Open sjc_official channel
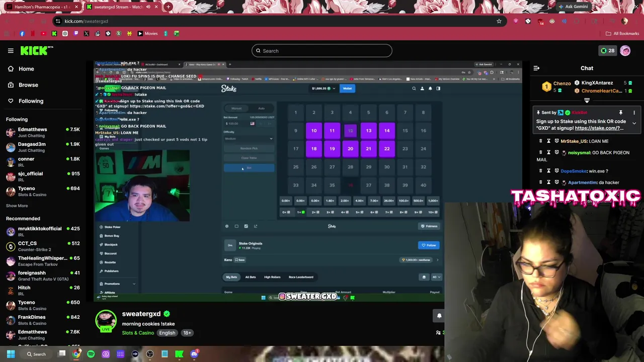Viewport: 644px width, 362px height. coord(43,177)
